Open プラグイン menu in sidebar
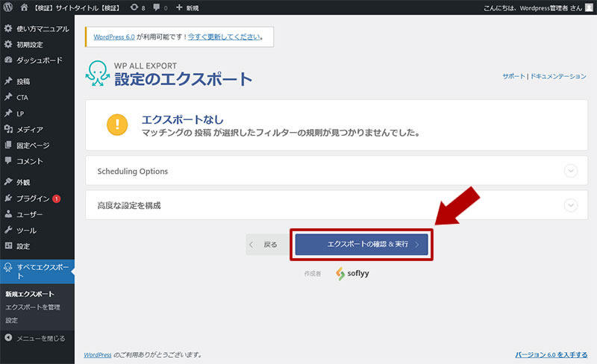 33,198
